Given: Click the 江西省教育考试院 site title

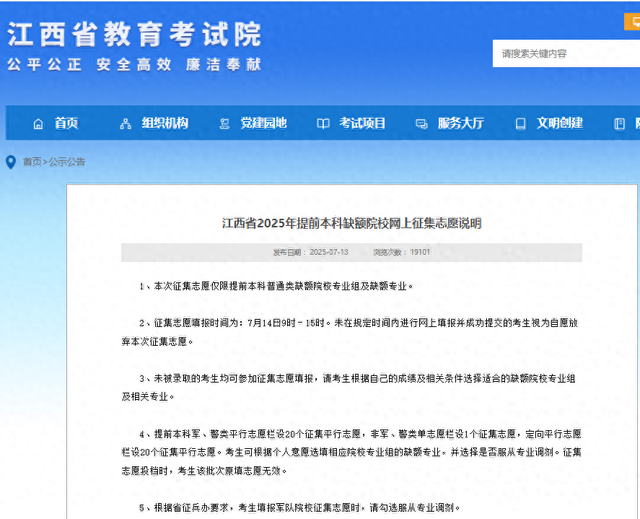Looking at the screenshot, I should [134, 35].
